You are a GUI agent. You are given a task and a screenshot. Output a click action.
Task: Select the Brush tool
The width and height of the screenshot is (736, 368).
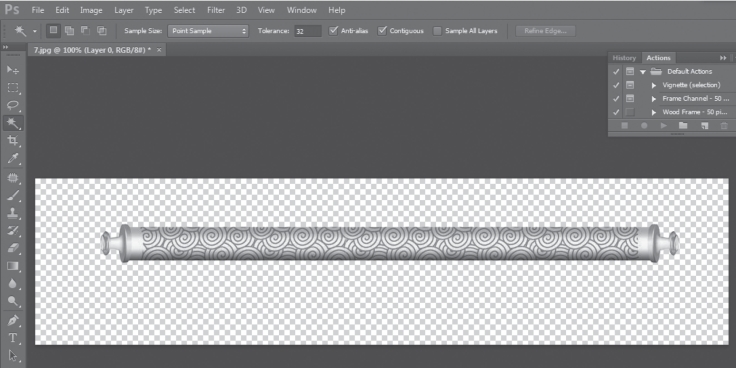coord(13,195)
